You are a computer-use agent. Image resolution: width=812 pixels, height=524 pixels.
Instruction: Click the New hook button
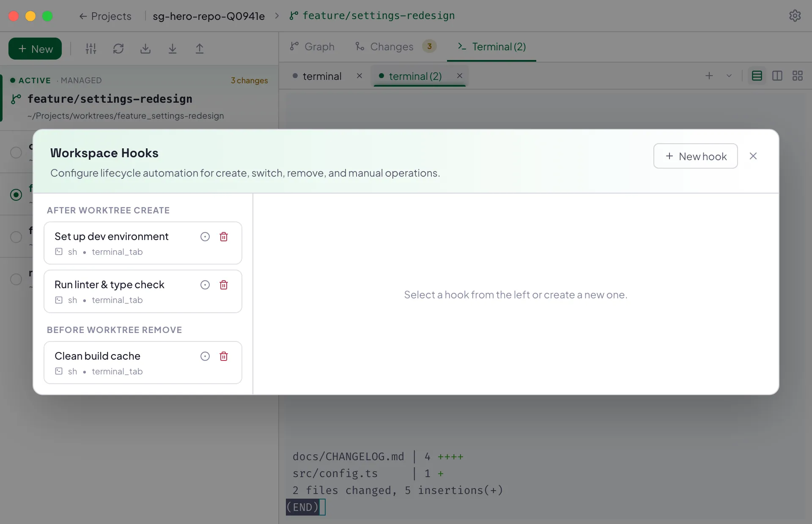coord(696,156)
